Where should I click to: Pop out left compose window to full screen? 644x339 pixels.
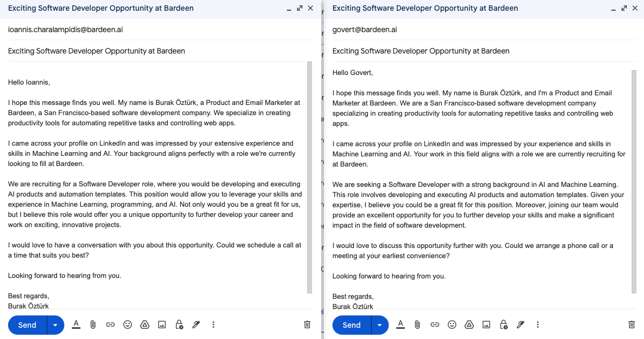299,8
